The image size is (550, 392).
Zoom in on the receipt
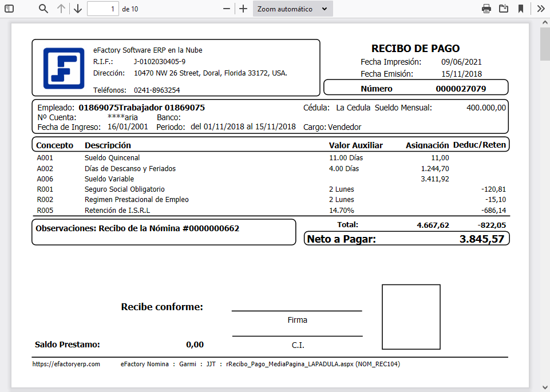243,9
